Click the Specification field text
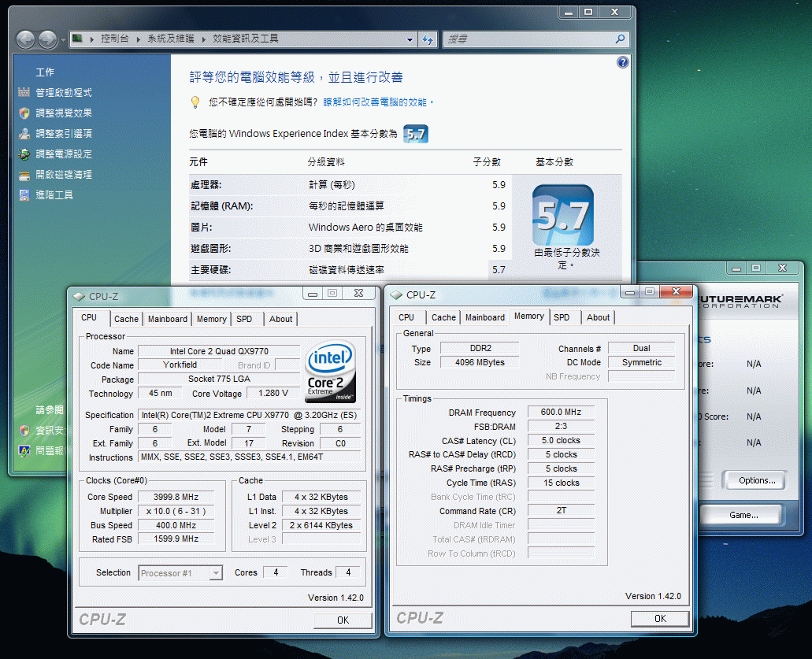This screenshot has width=812, height=659. [x=249, y=415]
